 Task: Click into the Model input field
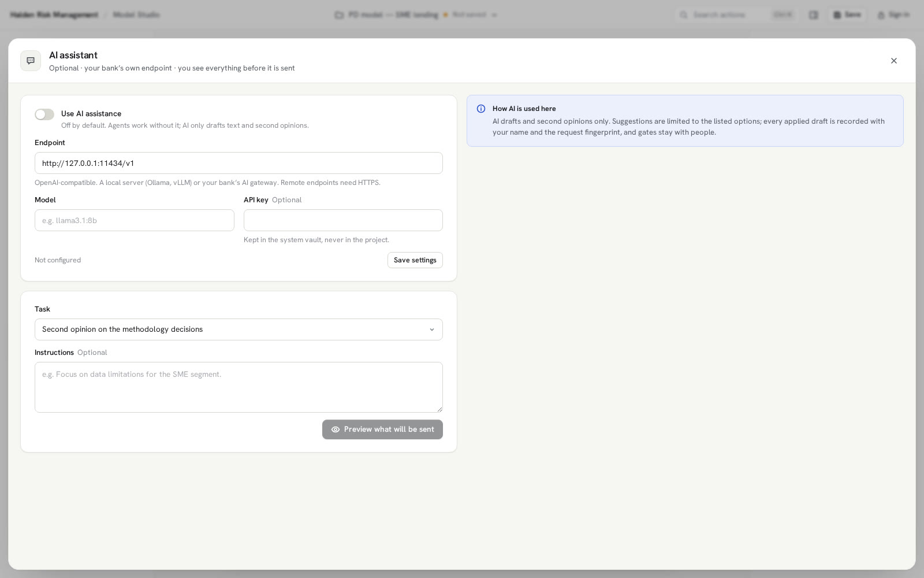tap(135, 220)
